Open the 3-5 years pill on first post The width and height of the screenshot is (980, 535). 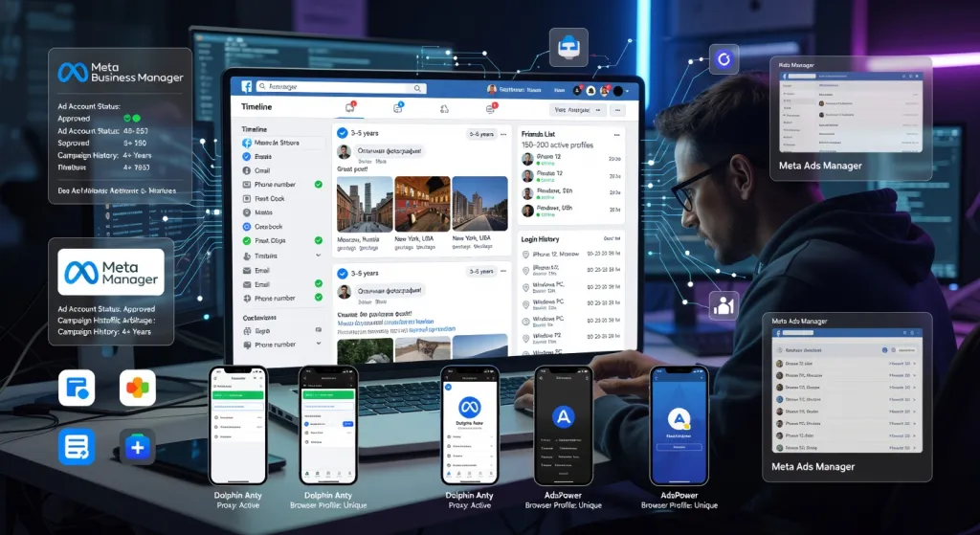coord(481,134)
